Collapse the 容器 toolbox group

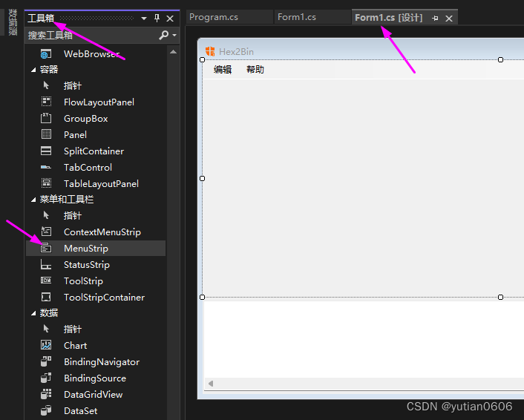pyautogui.click(x=33, y=70)
